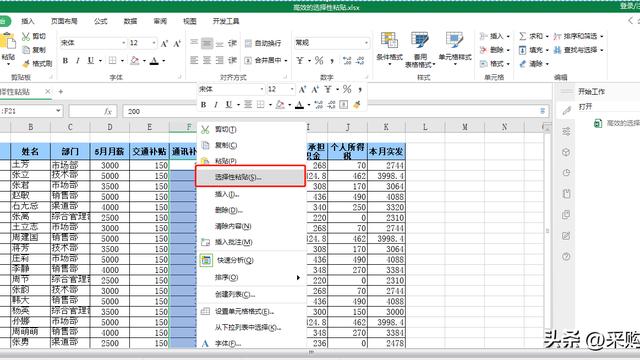Click Decrease Decimal in the ribbon number group
Screen dimensions: 640x360
click(360, 60)
